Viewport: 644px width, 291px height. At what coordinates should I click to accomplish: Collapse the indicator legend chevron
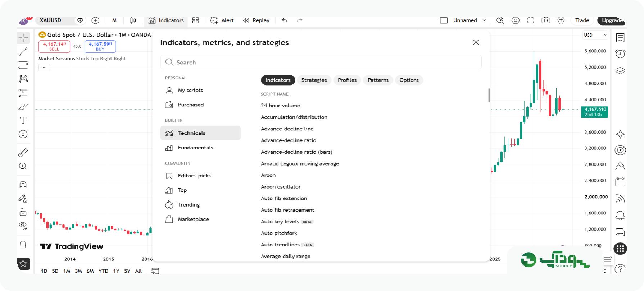(x=44, y=68)
